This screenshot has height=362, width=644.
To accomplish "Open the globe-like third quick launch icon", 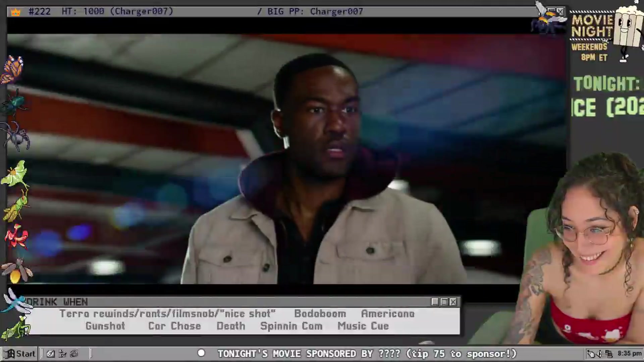I will [74, 354].
